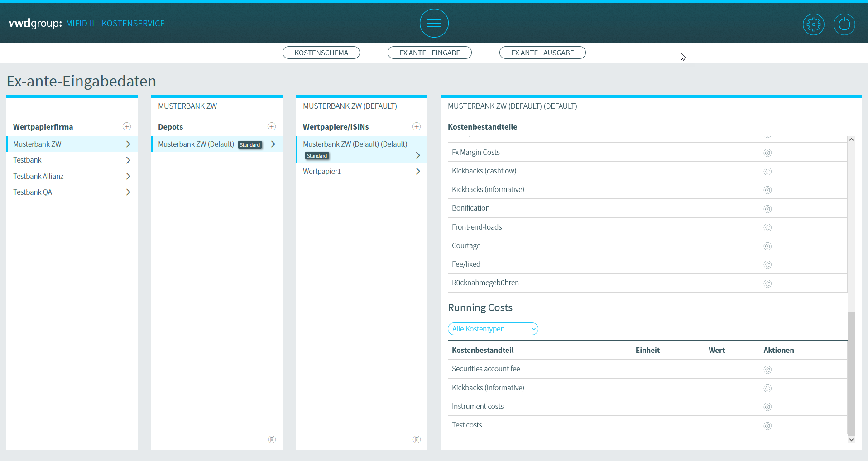This screenshot has width=868, height=461.
Task: Open the hamburger main menu
Action: [434, 23]
